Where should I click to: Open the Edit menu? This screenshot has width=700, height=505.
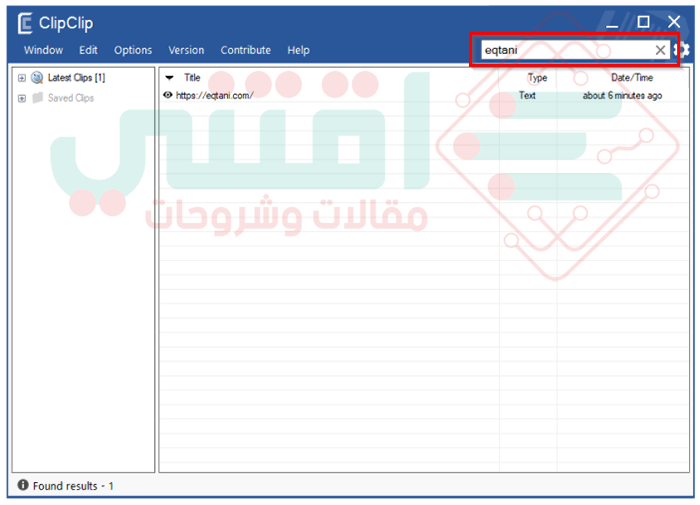pos(88,50)
